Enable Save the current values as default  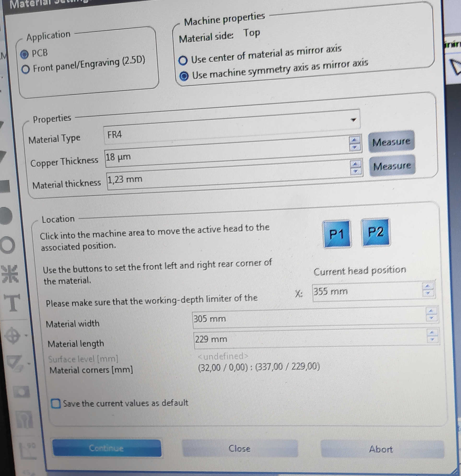tap(56, 404)
